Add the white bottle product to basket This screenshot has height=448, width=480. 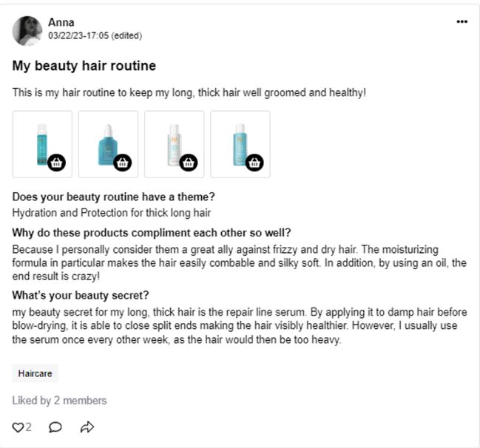[x=189, y=163]
